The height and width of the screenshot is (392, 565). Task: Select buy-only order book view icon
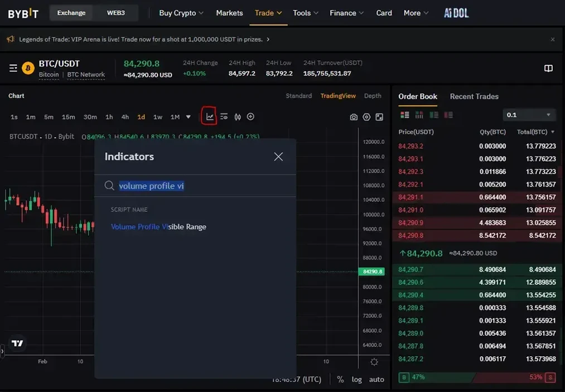pyautogui.click(x=434, y=115)
